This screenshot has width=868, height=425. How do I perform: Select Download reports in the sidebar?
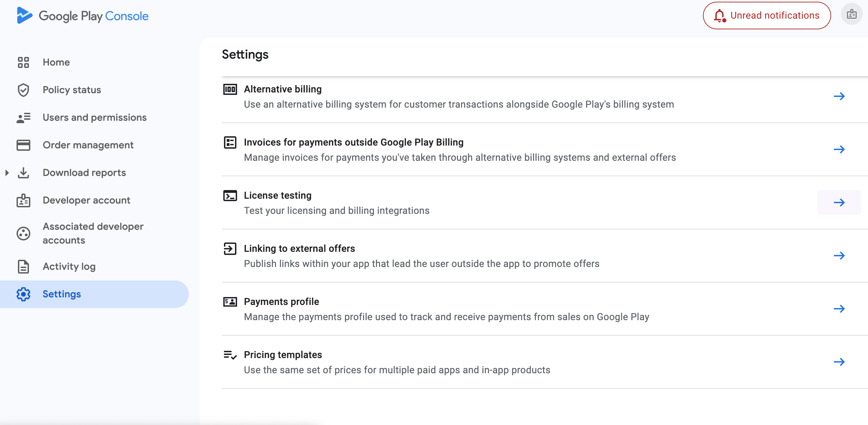coord(84,173)
